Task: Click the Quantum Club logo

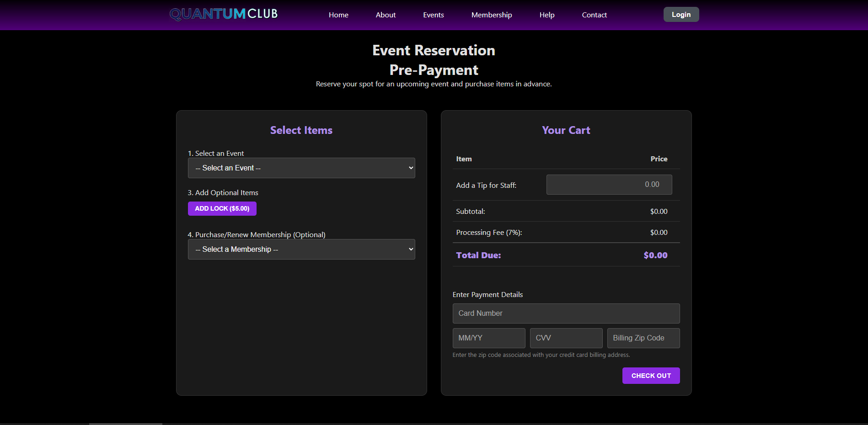Action: pyautogui.click(x=223, y=14)
